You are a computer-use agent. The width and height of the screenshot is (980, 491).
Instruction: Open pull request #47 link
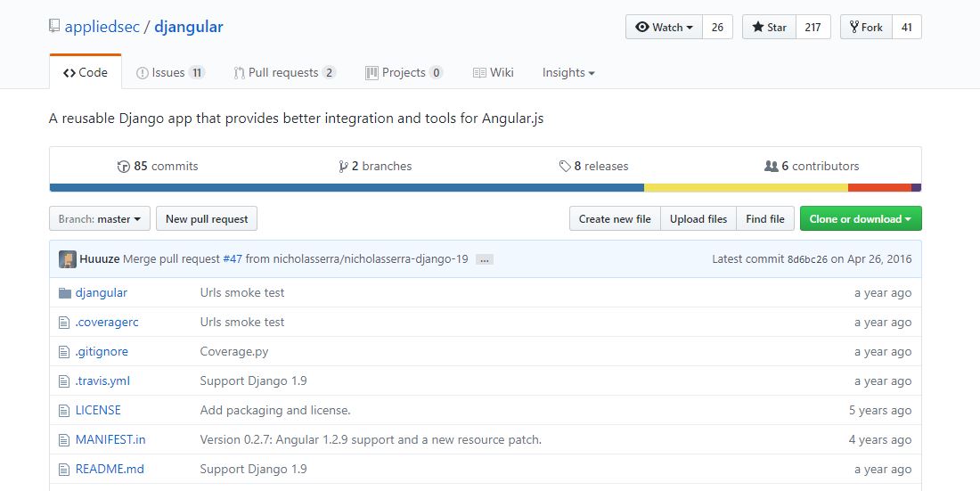coord(233,259)
